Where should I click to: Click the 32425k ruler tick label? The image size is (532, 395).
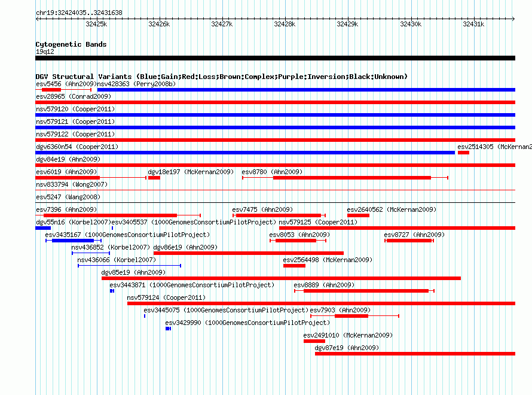[96, 24]
